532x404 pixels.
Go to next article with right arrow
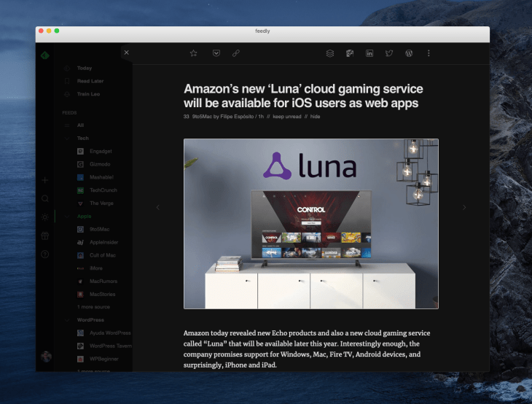point(464,207)
